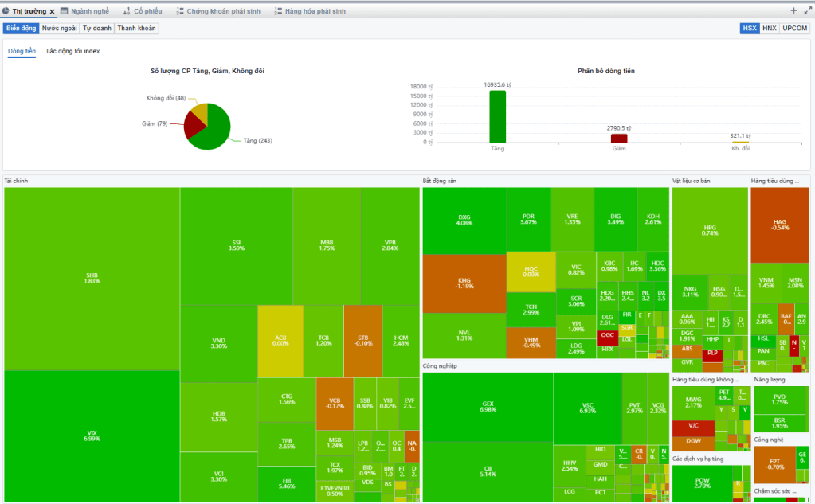Select the HAG tile in the treemap
815x504 pixels.
(780, 225)
